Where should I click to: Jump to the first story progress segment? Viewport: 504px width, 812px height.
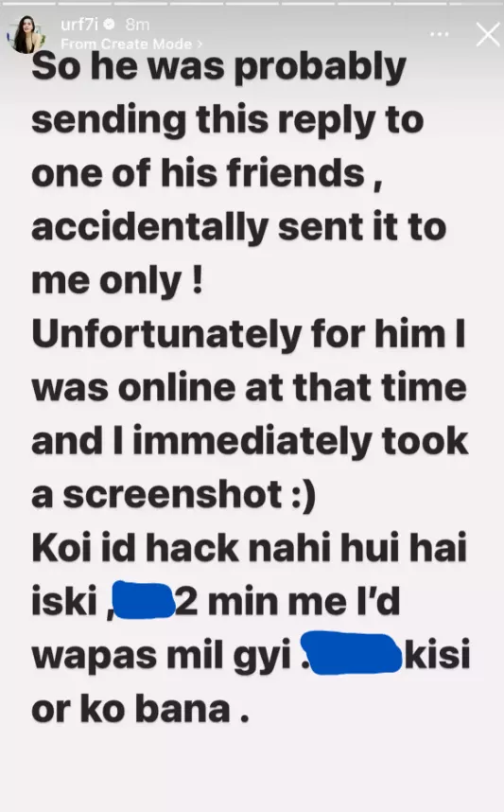click(x=28, y=3)
